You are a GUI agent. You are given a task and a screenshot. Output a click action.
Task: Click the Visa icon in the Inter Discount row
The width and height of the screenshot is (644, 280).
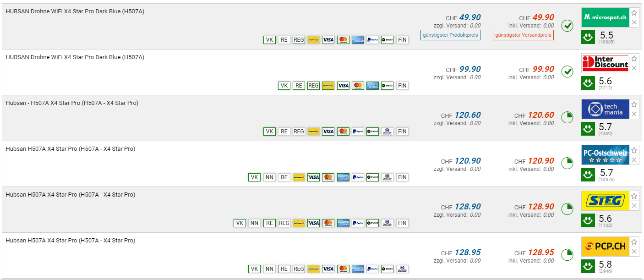pos(343,86)
